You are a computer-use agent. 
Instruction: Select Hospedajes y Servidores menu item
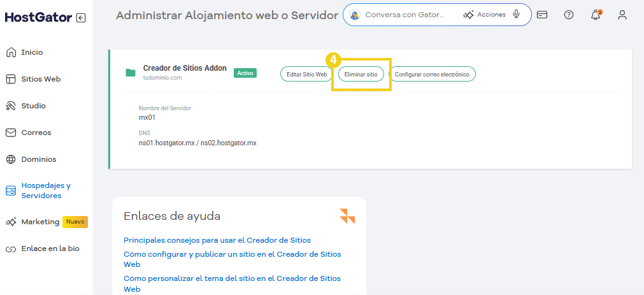(x=45, y=191)
